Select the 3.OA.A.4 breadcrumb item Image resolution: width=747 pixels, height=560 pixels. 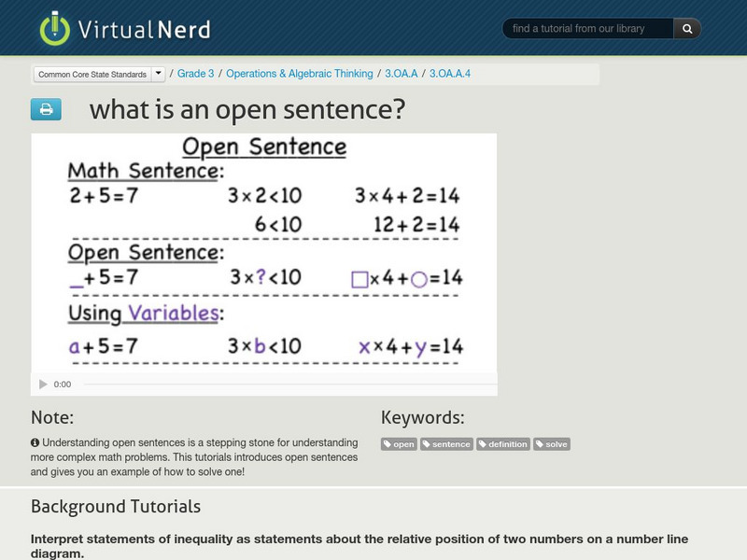click(x=447, y=73)
